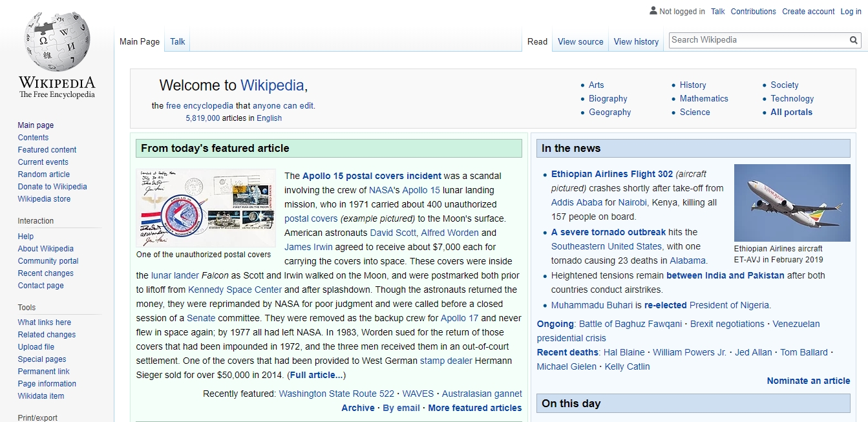Open the Society portal

point(785,85)
